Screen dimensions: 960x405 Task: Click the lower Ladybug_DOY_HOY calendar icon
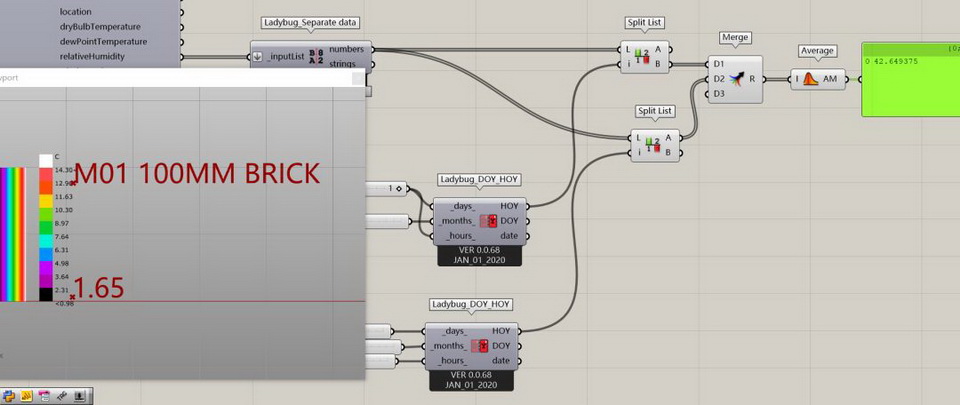[x=480, y=346]
